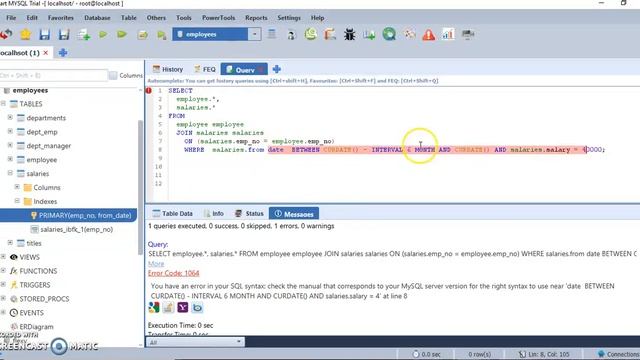Expand the employee table node
The image size is (640, 360).
10,159
